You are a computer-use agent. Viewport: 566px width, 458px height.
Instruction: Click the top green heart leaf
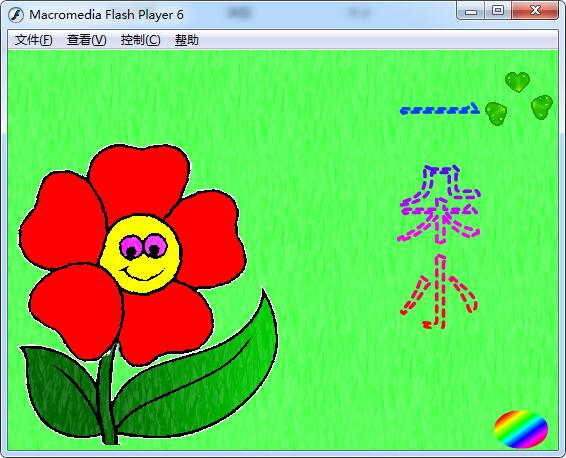517,82
